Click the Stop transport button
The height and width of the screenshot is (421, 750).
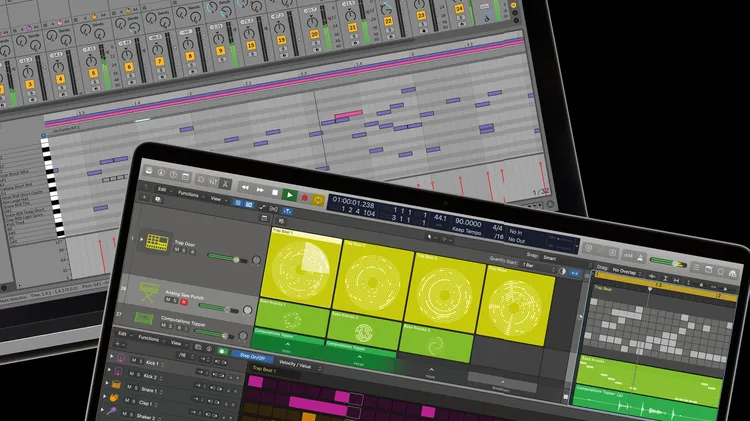[x=275, y=192]
